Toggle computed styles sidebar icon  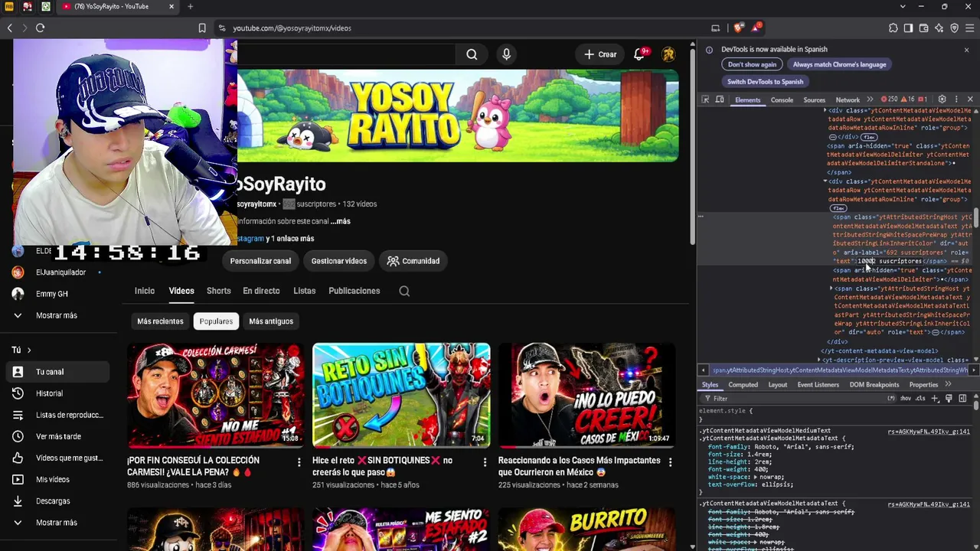pos(962,399)
